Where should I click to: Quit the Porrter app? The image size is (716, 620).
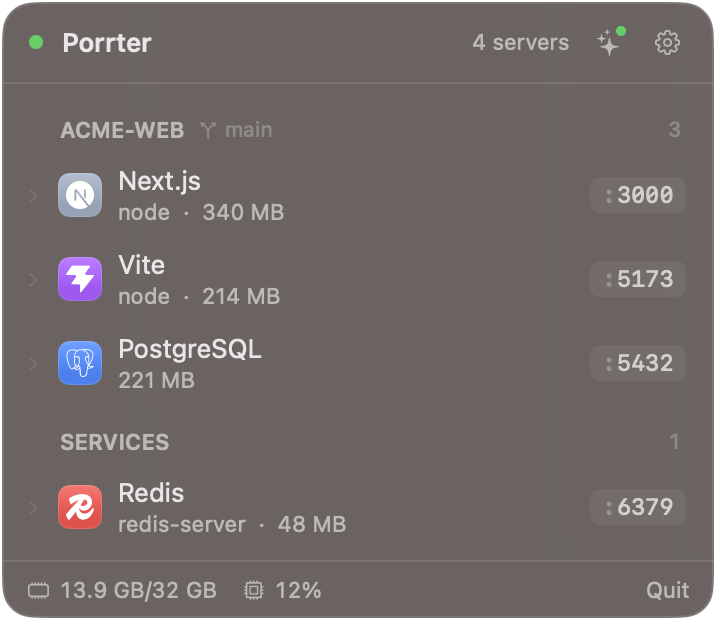click(x=667, y=590)
